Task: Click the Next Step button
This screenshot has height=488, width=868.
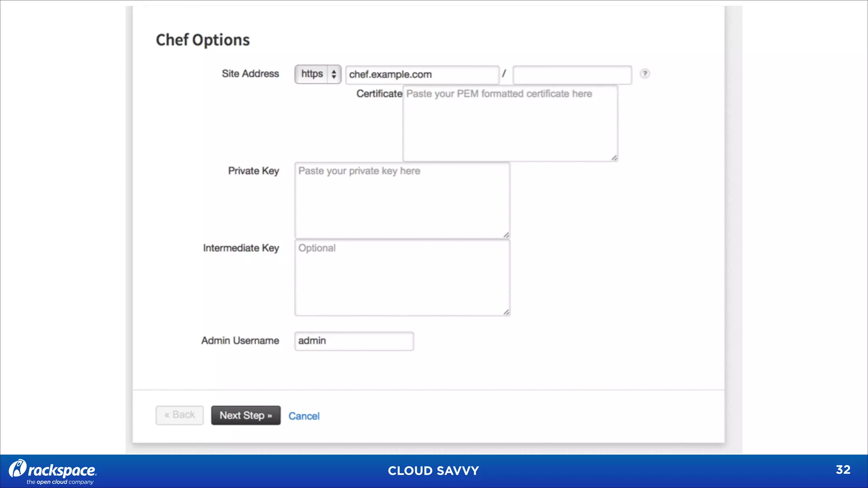Action: [x=246, y=415]
